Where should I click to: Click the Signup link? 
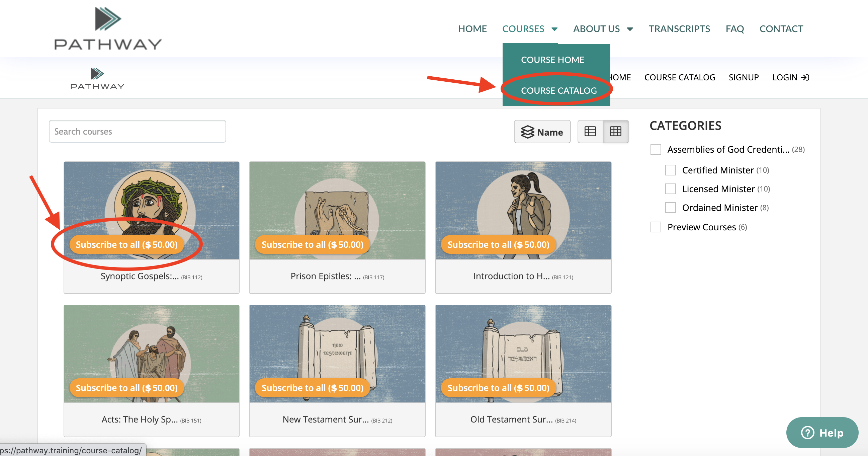tap(743, 78)
